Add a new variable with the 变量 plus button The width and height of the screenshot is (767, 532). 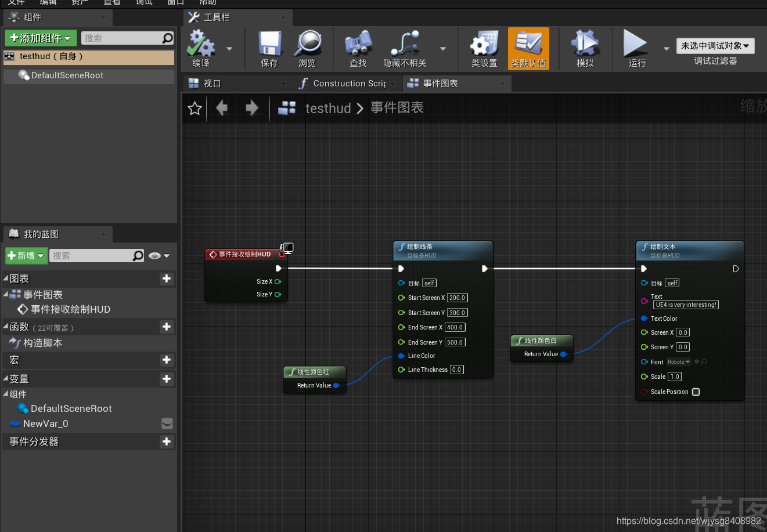click(x=167, y=379)
